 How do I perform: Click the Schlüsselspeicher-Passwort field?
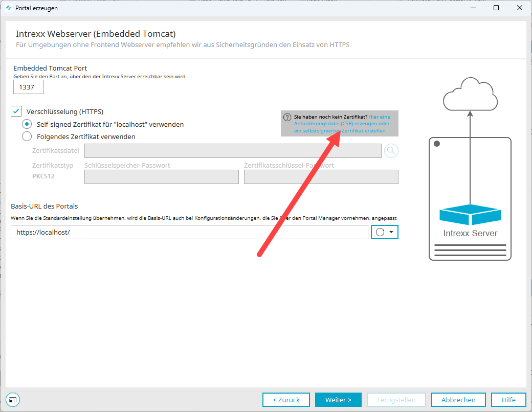coord(162,177)
